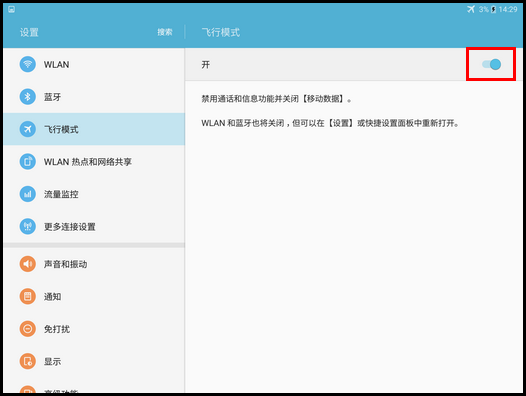Viewport: 526px width, 396px height.
Task: Tap the 设置 header title
Action: tap(29, 32)
